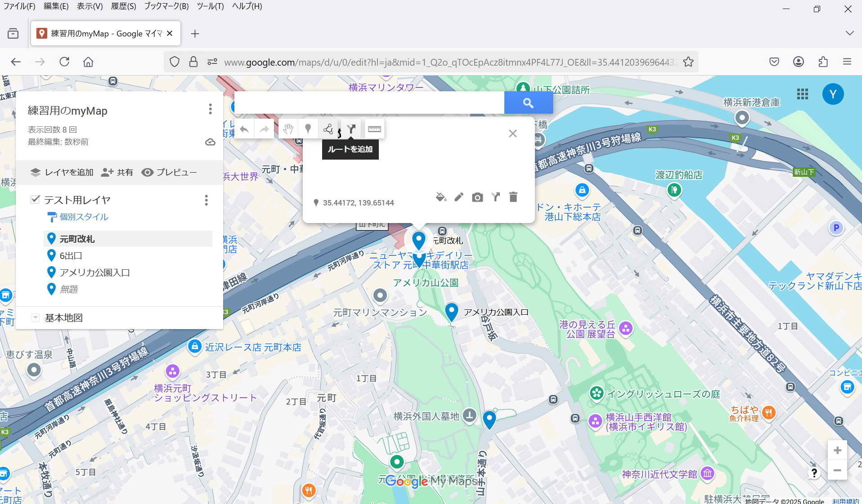The width and height of the screenshot is (862, 504).
Task: Open the ブックマーク(B) menu
Action: (x=166, y=6)
